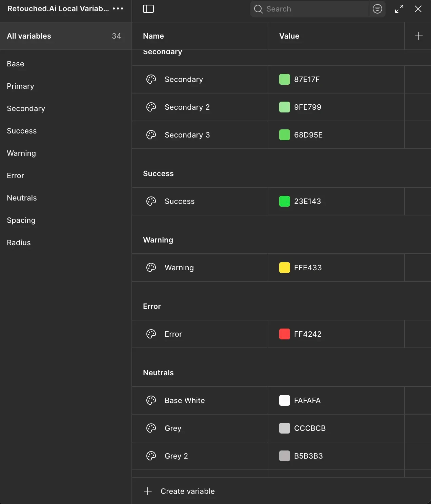Click the palette icon for Warning variable

pos(151,268)
